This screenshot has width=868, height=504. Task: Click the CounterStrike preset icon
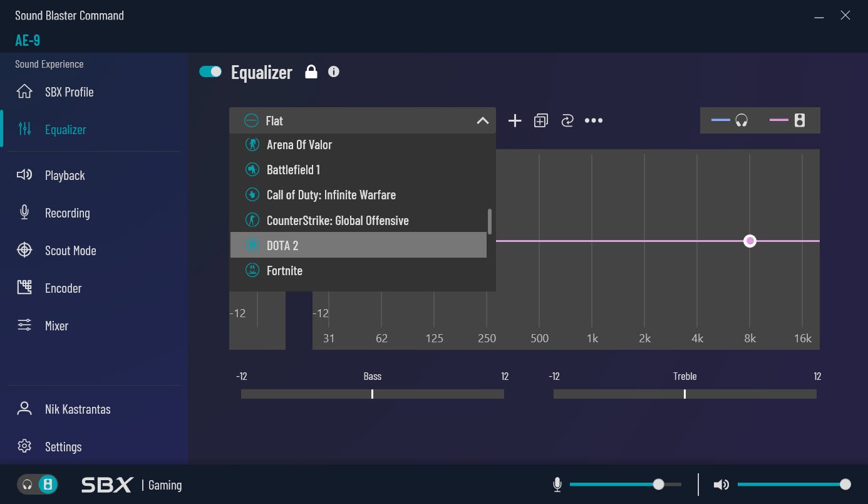(252, 220)
